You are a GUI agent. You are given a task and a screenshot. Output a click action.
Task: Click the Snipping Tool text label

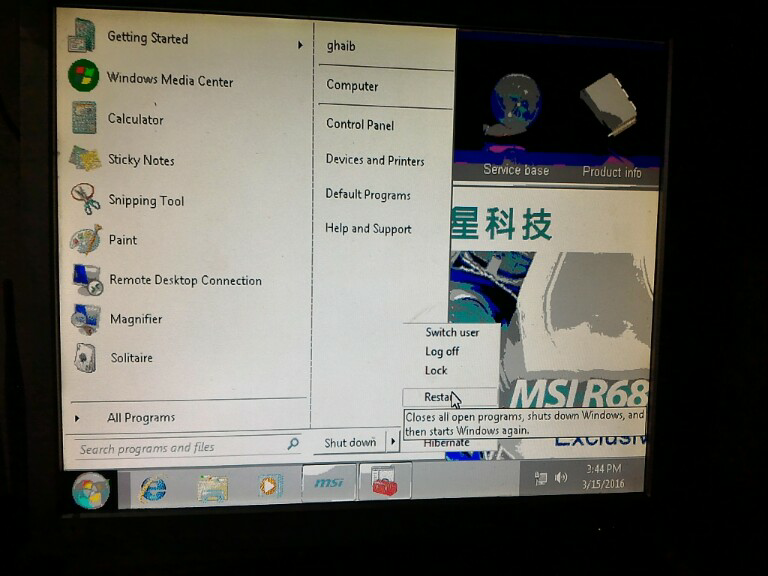(x=146, y=200)
